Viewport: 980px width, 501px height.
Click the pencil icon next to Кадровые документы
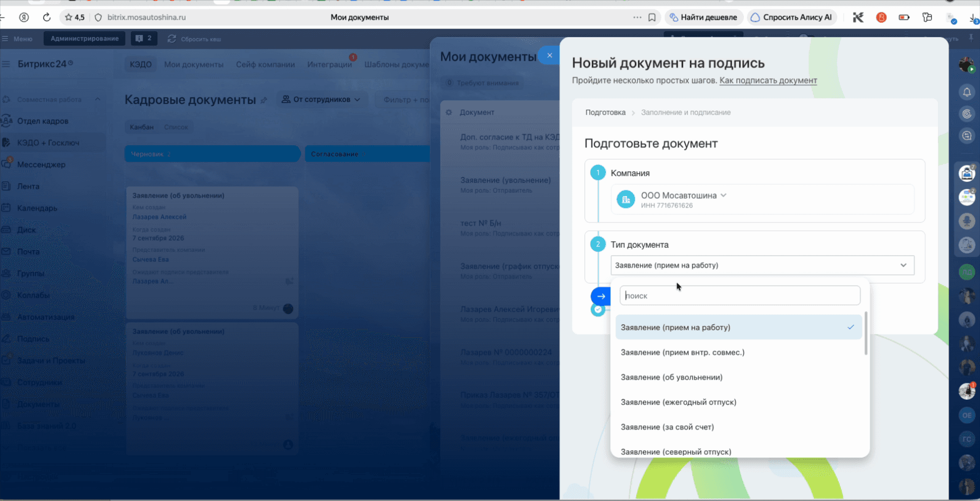264,100
